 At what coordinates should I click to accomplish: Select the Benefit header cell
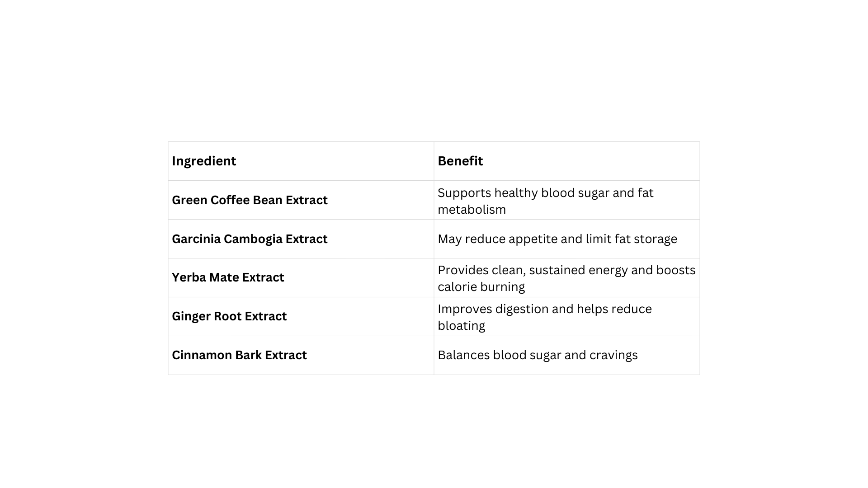tap(567, 161)
